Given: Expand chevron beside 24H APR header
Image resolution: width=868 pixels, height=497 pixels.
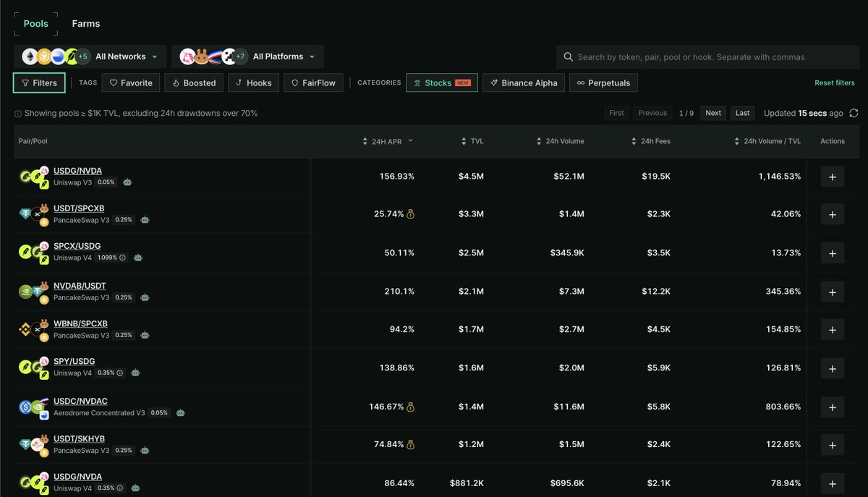Looking at the screenshot, I should 411,140.
